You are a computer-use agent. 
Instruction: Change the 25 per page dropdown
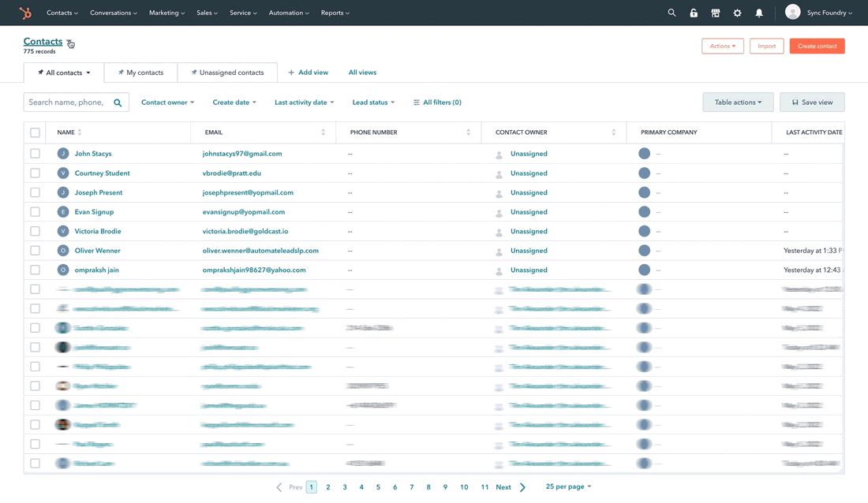pos(568,487)
